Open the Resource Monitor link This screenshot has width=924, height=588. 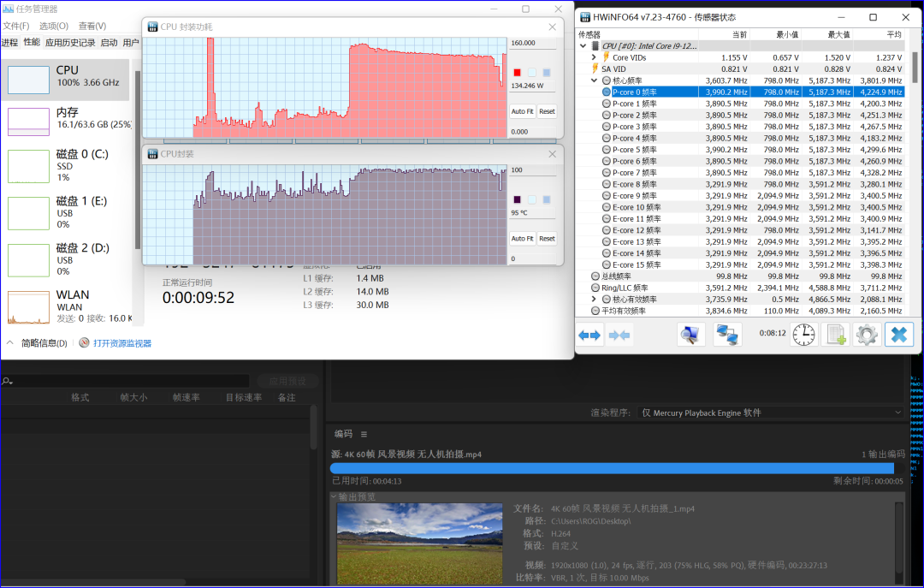pyautogui.click(x=122, y=343)
